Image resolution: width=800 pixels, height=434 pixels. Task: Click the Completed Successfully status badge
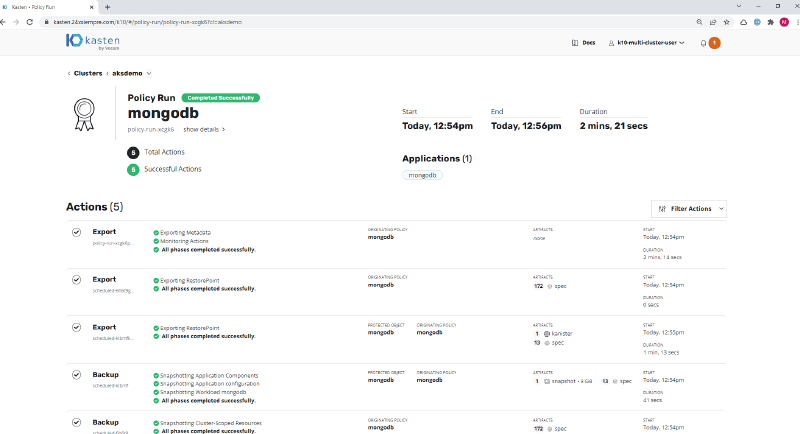(x=220, y=98)
